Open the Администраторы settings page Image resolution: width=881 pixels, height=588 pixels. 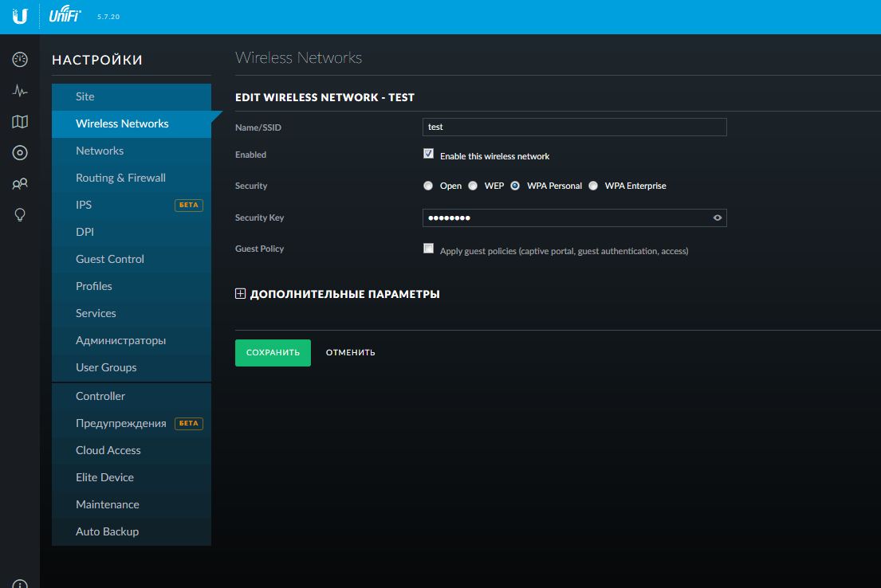120,340
